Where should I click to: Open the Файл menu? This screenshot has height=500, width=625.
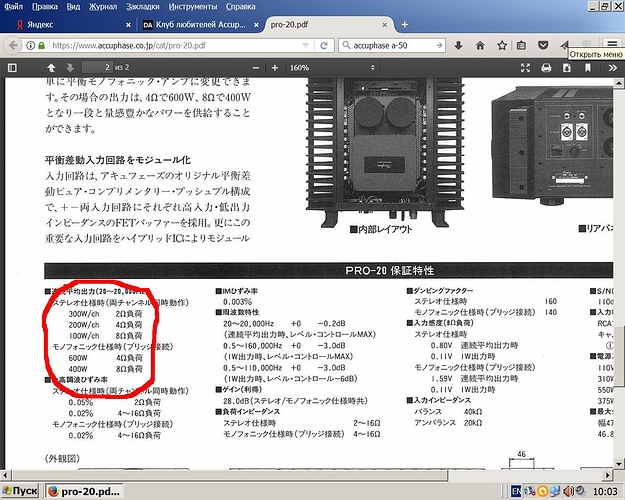[13, 6]
